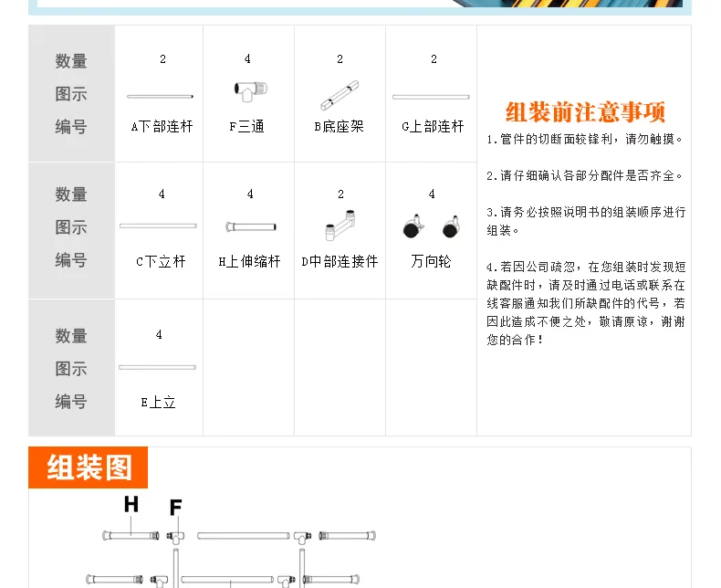The width and height of the screenshot is (721, 588).
Task: Click note 2 about checking parts
Action: 585,175
